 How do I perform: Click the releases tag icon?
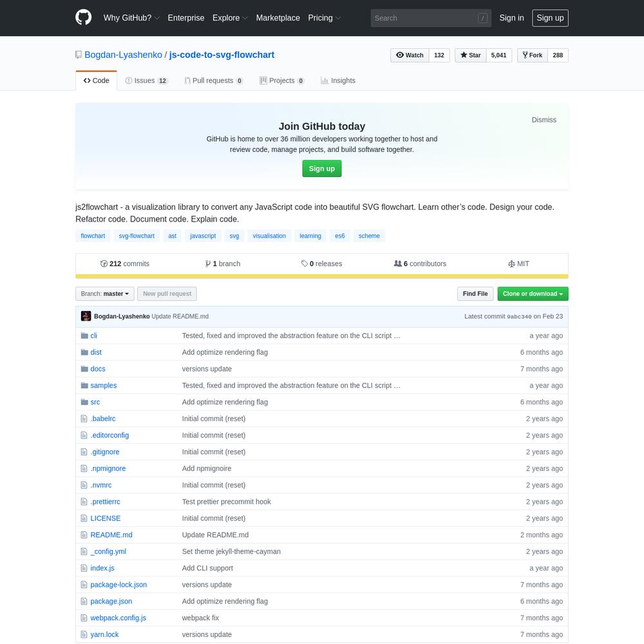(305, 263)
